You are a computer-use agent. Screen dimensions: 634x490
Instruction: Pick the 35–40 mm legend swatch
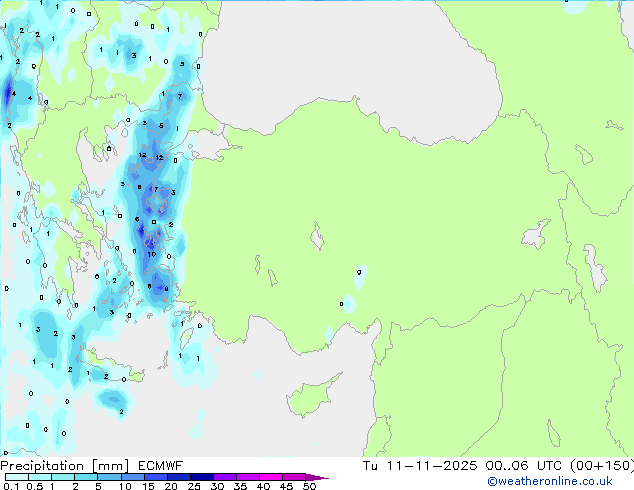tap(248, 477)
